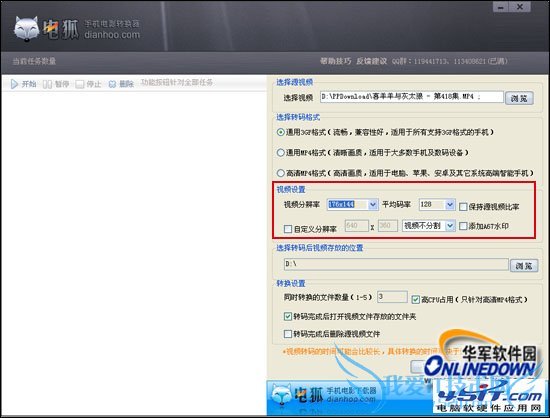
Task: Close the Dianhoo window
Action: click(521, 7)
